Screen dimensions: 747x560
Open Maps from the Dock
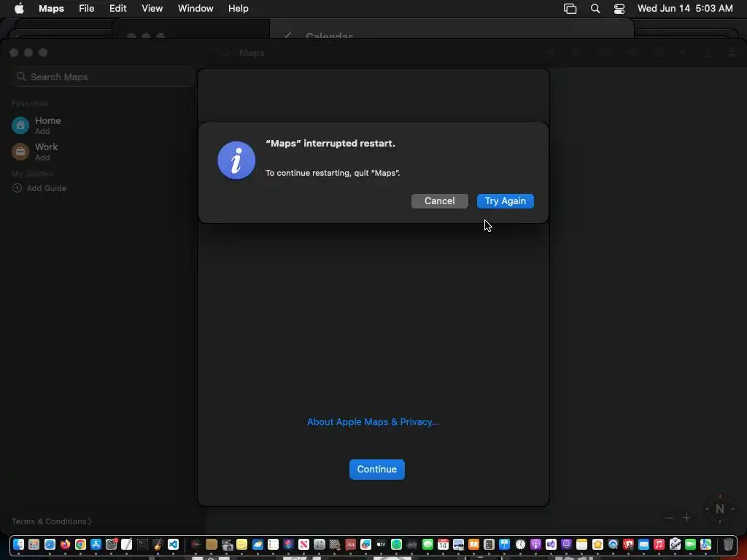[x=705, y=544]
